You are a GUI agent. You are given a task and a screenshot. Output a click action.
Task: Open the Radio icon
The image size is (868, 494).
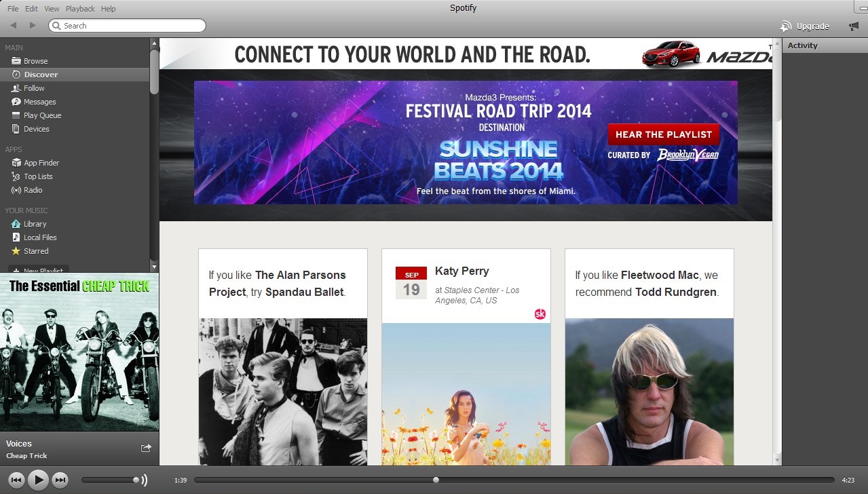16,190
